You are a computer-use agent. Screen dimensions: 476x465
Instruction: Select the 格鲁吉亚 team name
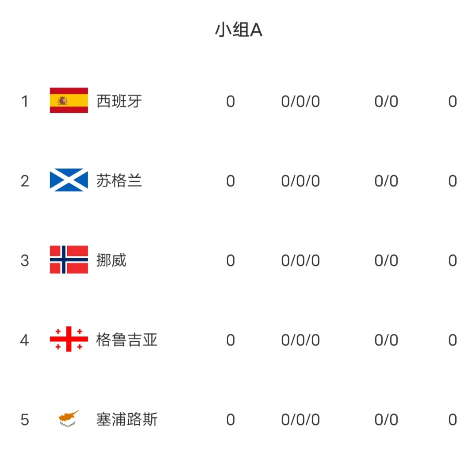127,340
